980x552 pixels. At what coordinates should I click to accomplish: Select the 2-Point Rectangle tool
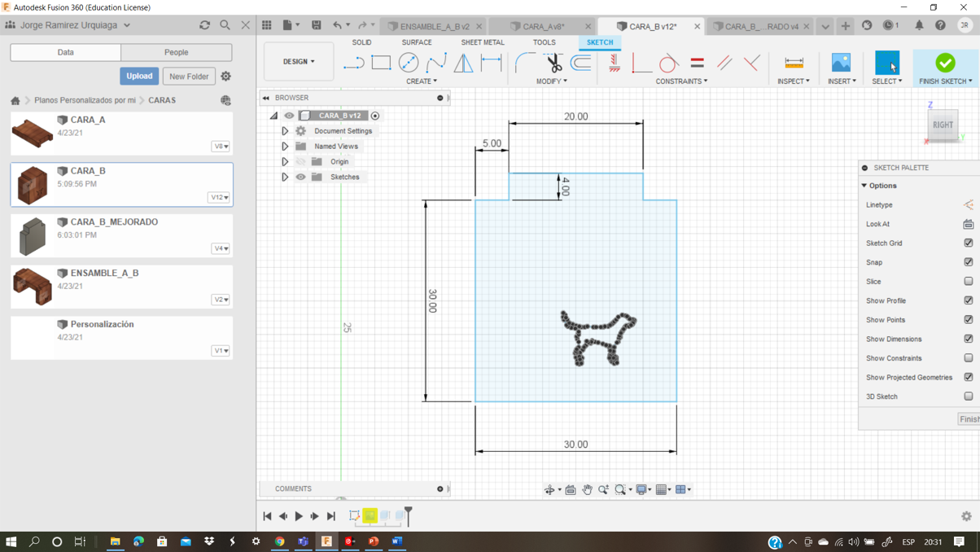[x=381, y=63]
